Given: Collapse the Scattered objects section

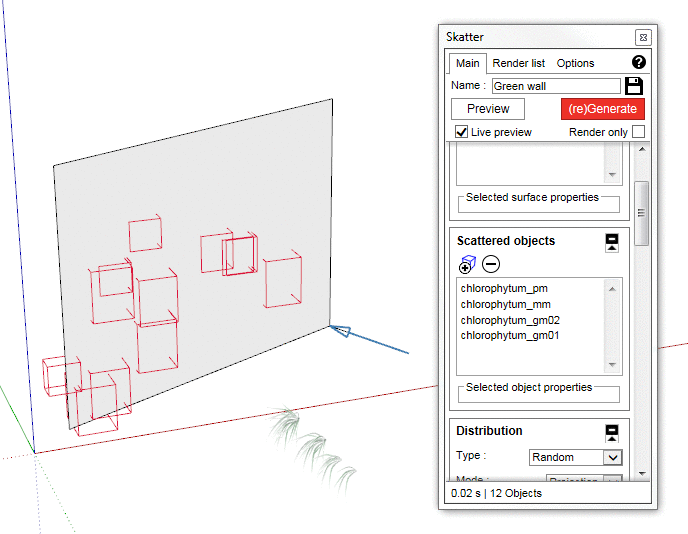Looking at the screenshot, I should point(612,243).
